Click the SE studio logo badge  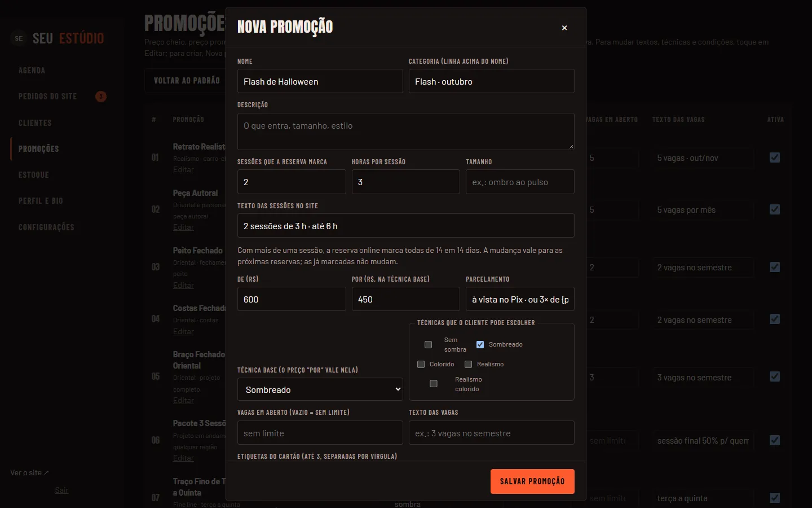19,38
